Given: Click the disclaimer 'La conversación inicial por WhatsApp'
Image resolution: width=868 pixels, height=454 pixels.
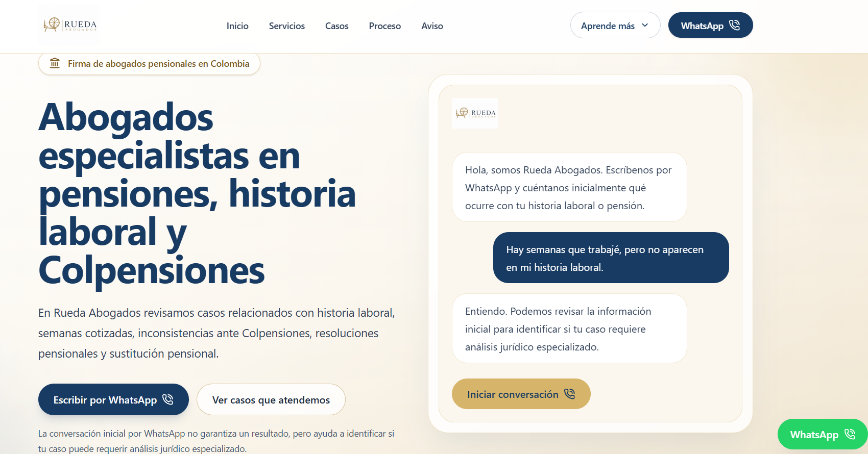Looking at the screenshot, I should (x=216, y=441).
